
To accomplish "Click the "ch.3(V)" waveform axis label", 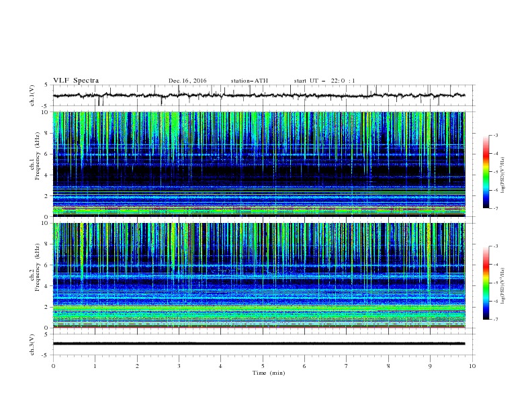I will (32, 345).
